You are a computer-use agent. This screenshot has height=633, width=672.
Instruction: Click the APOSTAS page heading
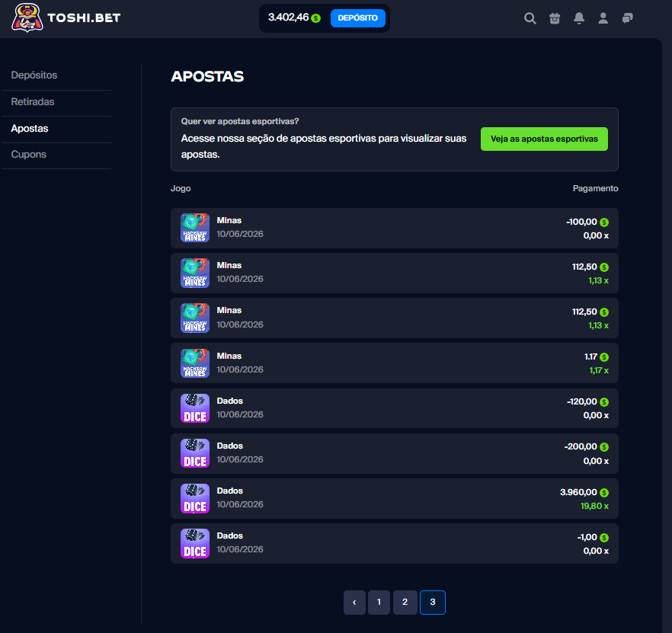click(x=207, y=76)
